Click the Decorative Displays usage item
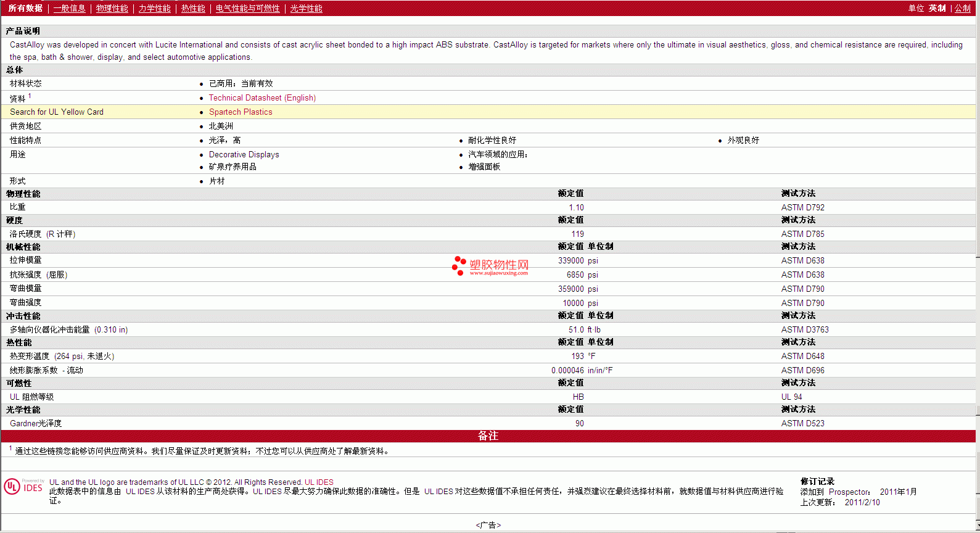The image size is (980, 533). click(244, 154)
